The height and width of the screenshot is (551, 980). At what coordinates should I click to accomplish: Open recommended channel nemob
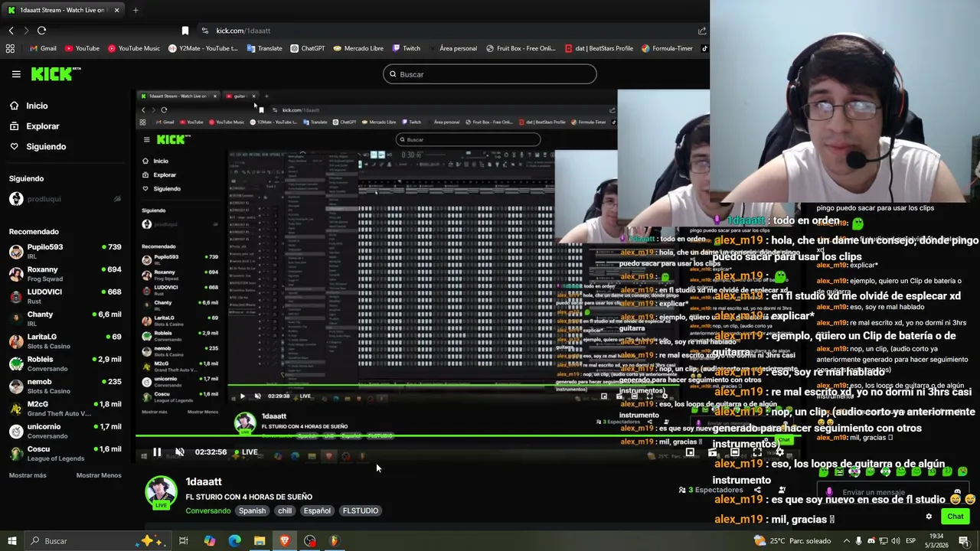(65, 386)
